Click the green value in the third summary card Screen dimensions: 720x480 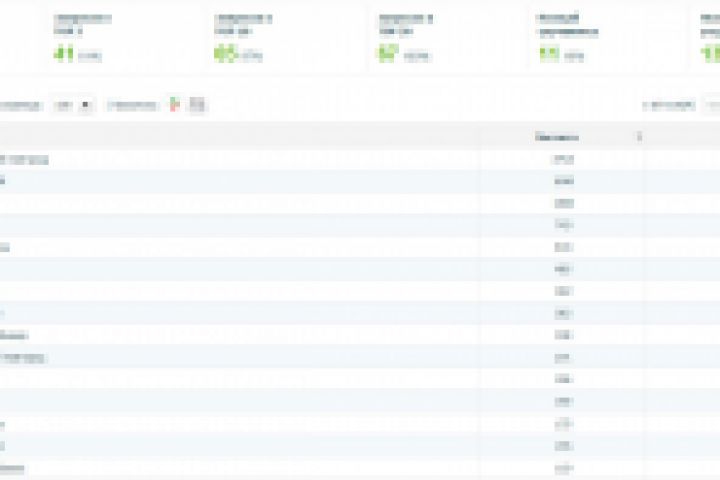pos(388,54)
